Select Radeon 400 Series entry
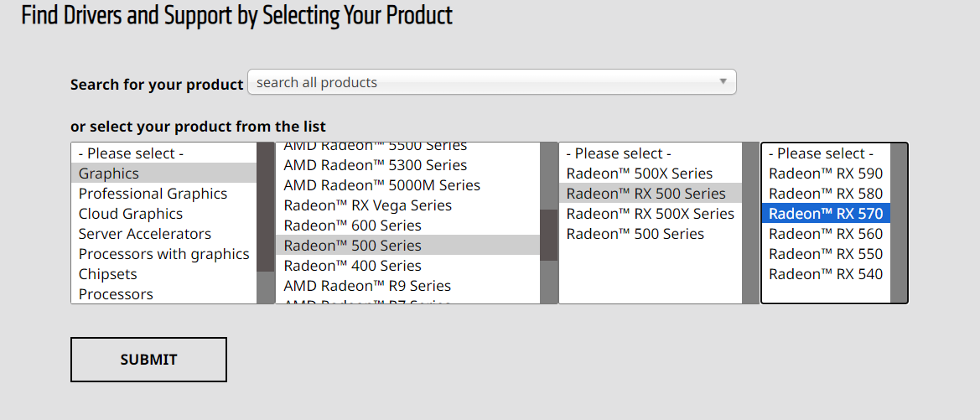 pos(352,266)
